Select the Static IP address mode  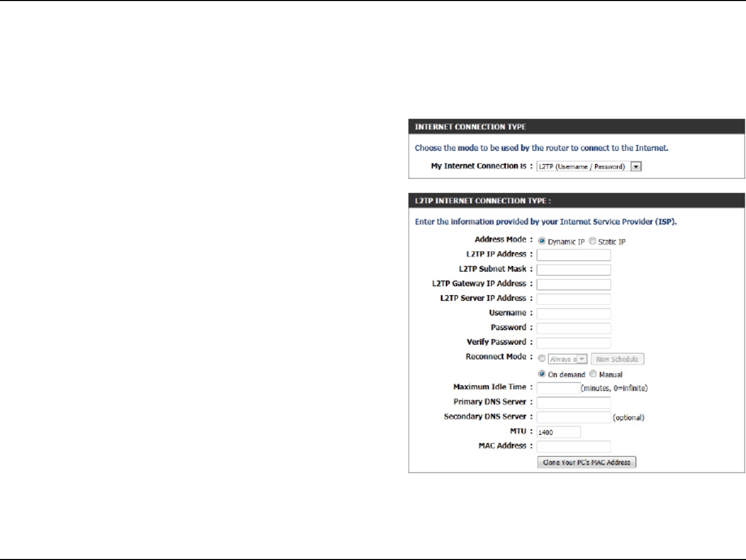tap(592, 241)
